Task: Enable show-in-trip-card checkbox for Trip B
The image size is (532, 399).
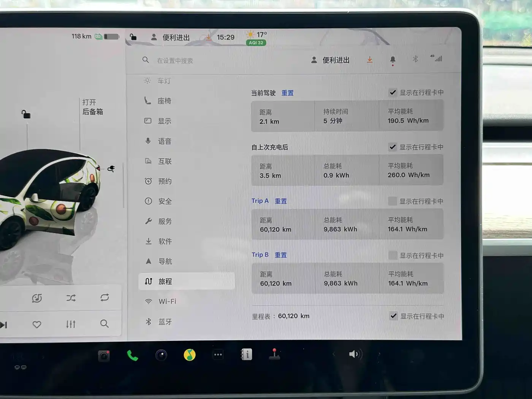Action: 393,255
